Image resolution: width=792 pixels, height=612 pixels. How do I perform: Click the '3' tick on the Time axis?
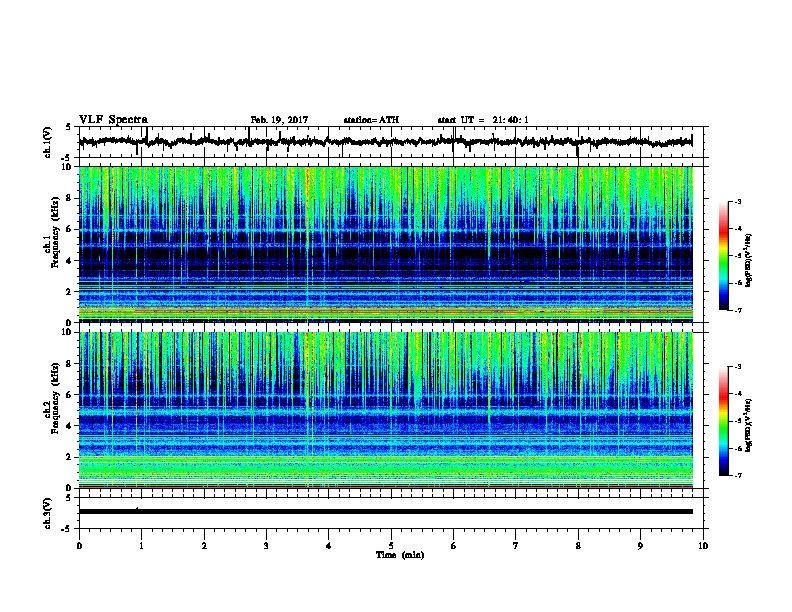[266, 546]
